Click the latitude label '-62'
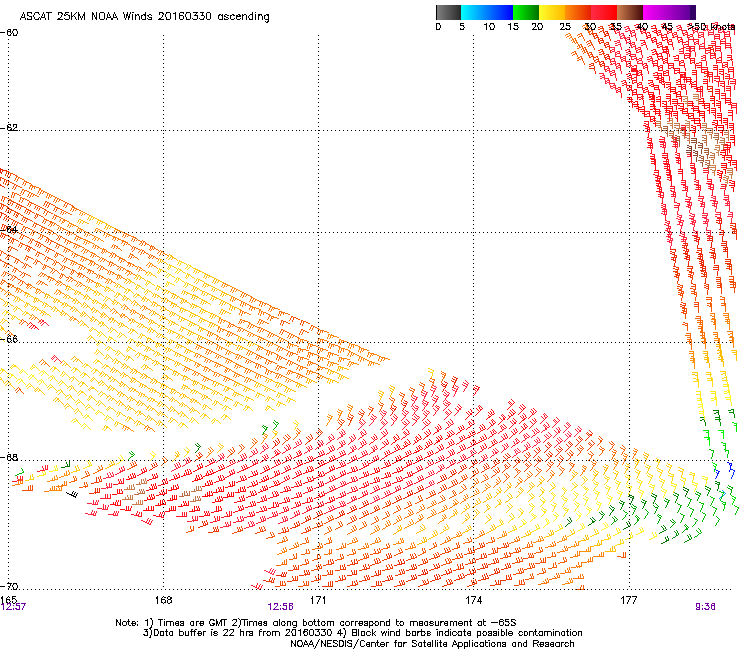The width and height of the screenshot is (740, 650). click(9, 127)
